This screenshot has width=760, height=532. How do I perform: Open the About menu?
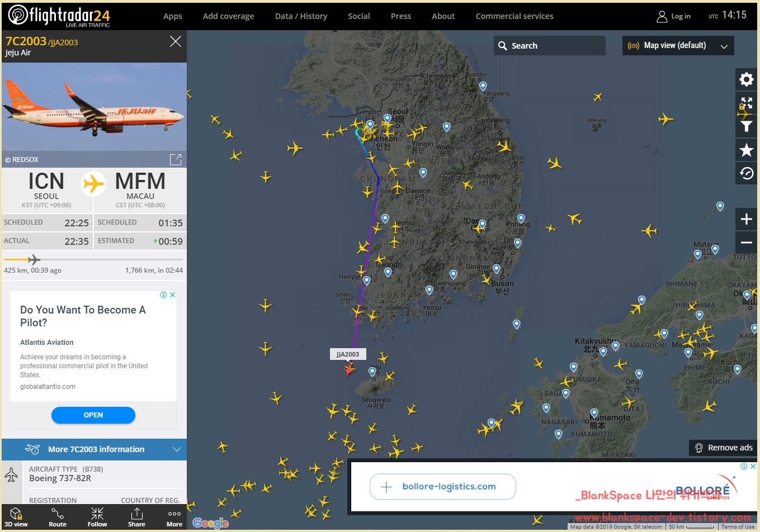tap(443, 16)
